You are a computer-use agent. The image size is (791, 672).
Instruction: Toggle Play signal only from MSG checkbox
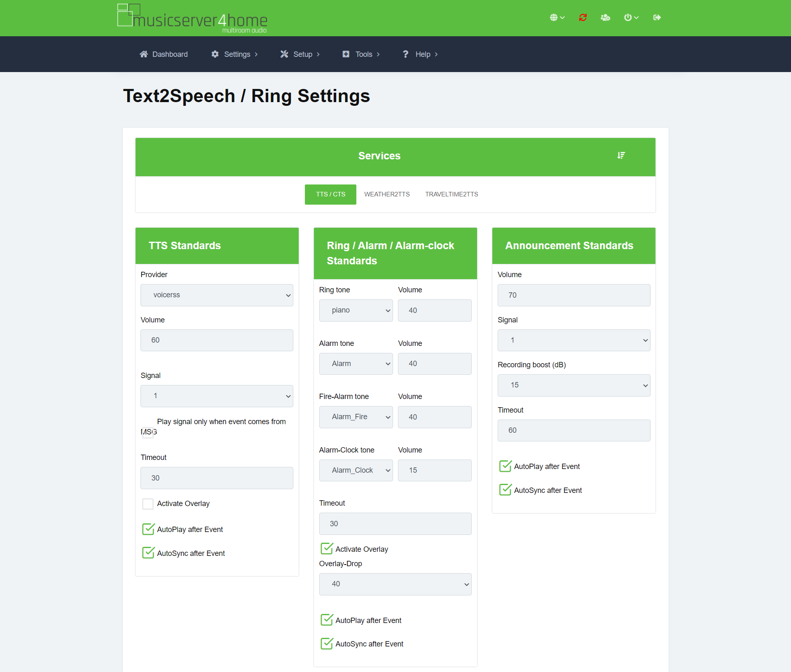tap(148, 433)
